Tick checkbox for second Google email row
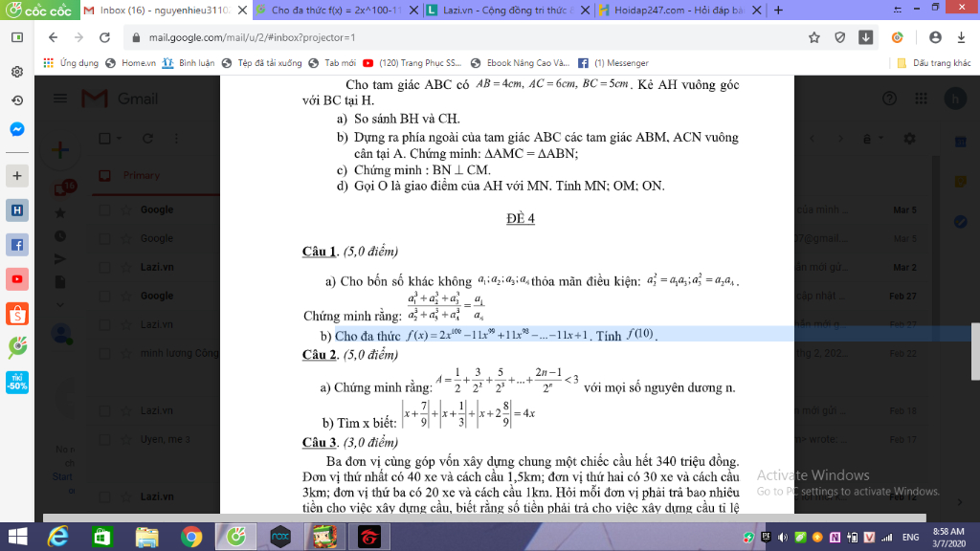Viewport: 980px width, 551px height. click(x=105, y=238)
